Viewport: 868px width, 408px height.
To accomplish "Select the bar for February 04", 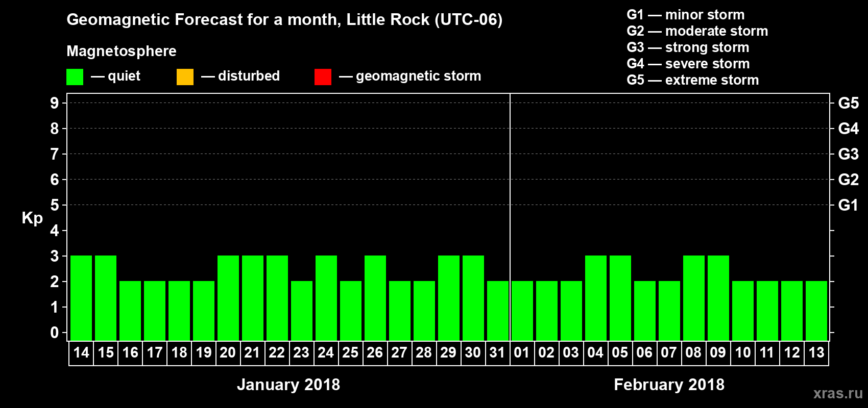I will (596, 298).
